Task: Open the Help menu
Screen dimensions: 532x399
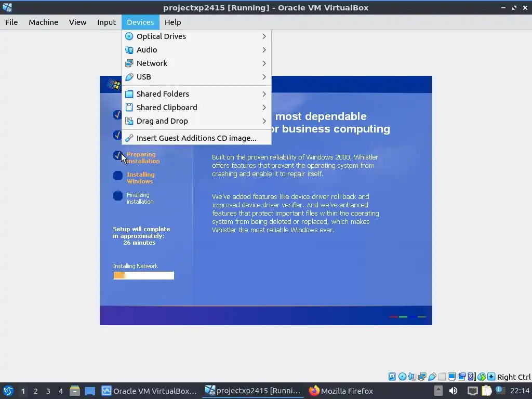Action: [x=172, y=22]
